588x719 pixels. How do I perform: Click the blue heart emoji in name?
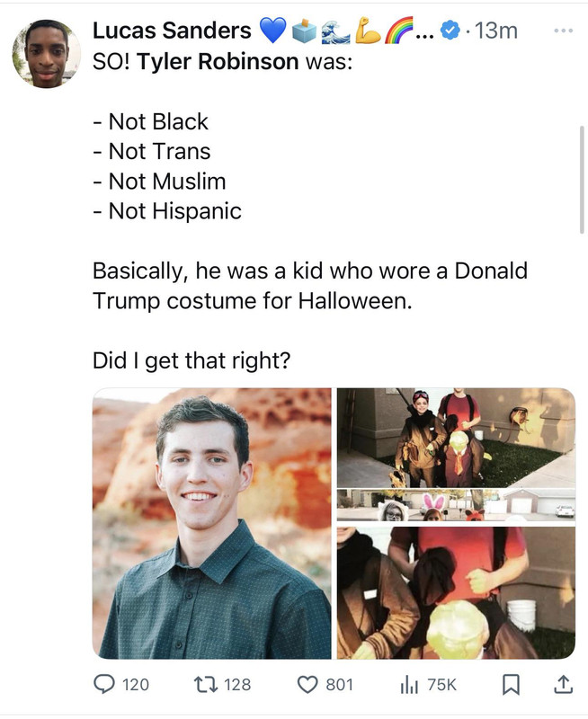[273, 31]
